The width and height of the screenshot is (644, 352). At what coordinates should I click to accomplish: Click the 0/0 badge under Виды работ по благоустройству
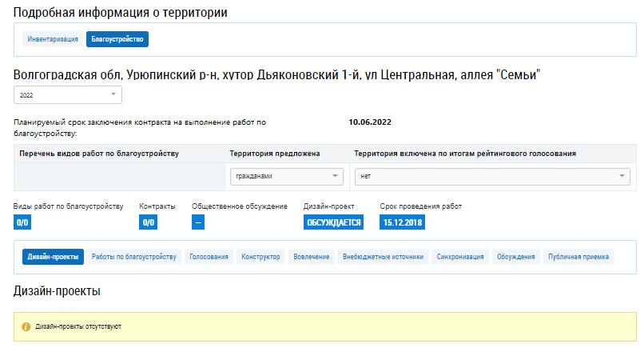tap(22, 222)
